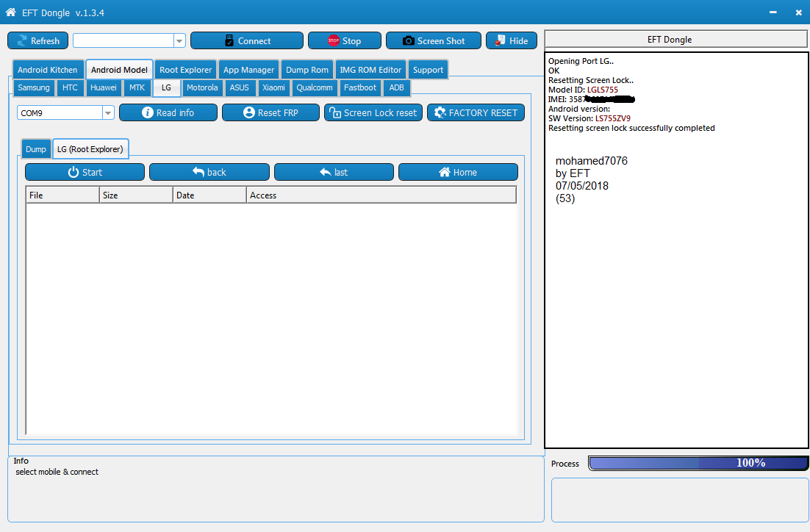Image resolution: width=810 pixels, height=532 pixels.
Task: Click the red STOP sign icon
Action: pyautogui.click(x=334, y=40)
